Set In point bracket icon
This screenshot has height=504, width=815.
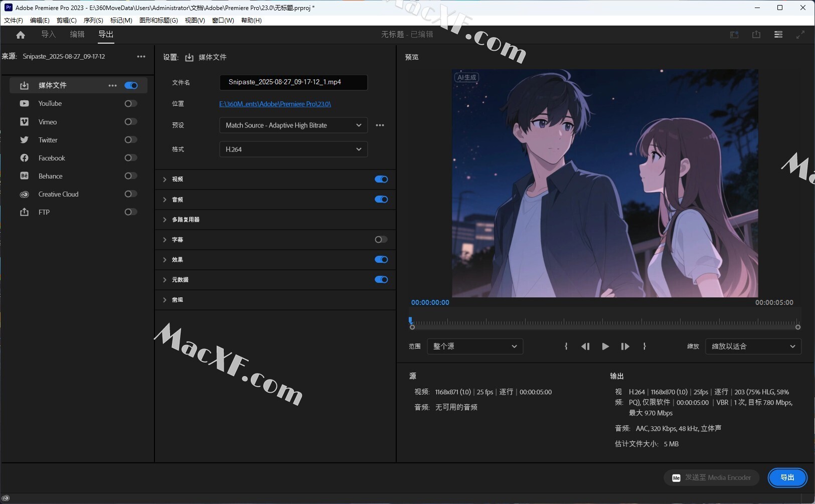(566, 346)
